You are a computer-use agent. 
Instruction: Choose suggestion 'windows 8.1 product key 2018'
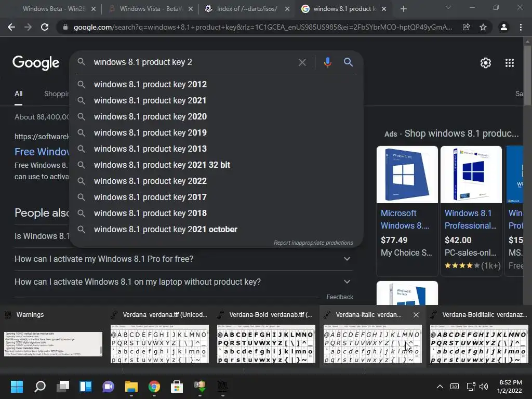pos(217,214)
